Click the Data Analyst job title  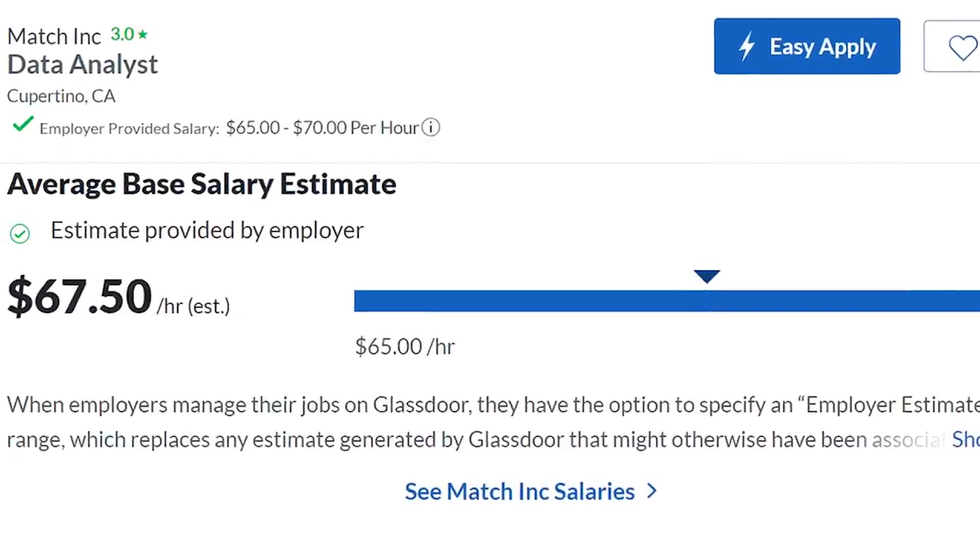[83, 65]
